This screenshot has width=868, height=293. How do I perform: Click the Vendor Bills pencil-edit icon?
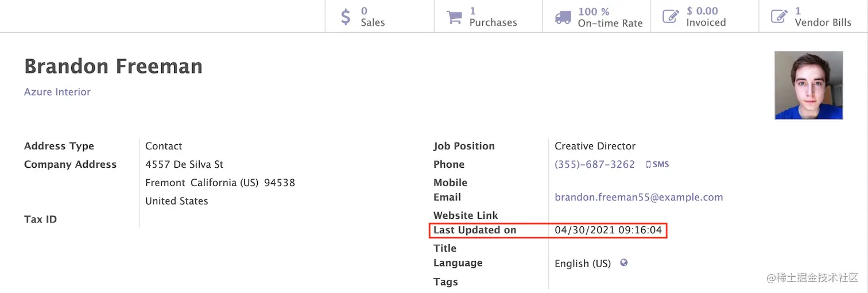click(779, 17)
